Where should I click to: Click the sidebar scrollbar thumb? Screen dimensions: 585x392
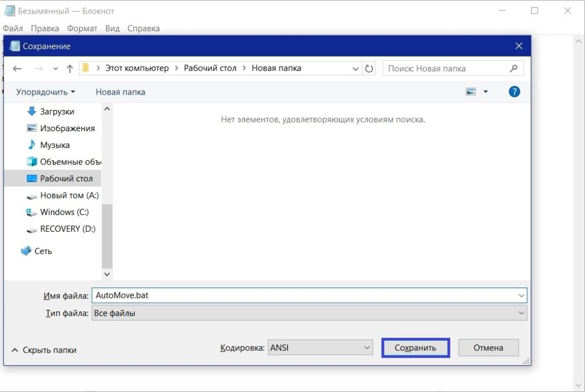tap(107, 236)
